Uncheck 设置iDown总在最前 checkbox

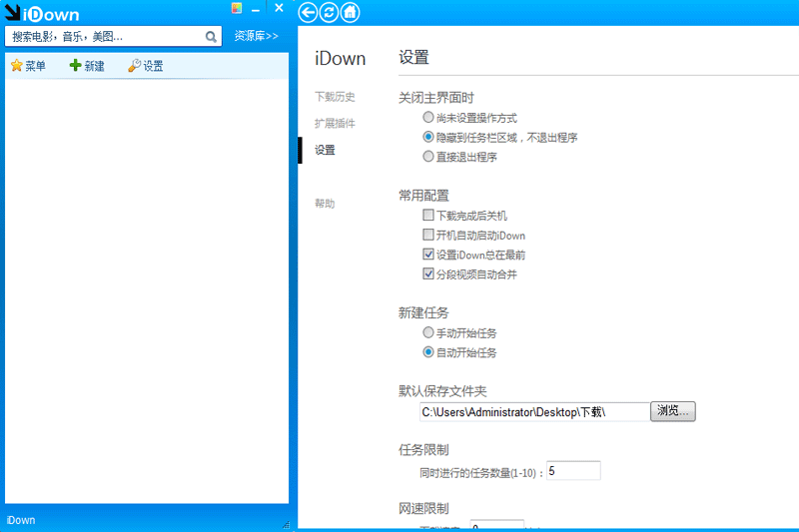tap(428, 255)
